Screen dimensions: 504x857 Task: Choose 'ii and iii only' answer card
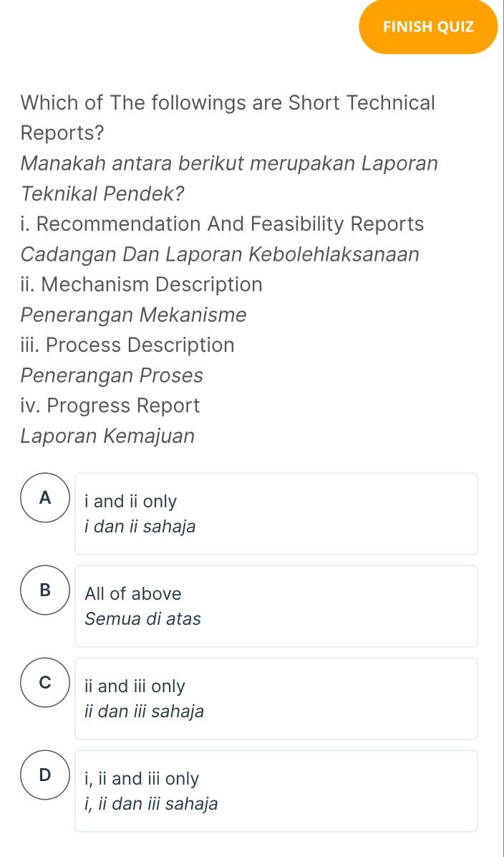coord(276,698)
